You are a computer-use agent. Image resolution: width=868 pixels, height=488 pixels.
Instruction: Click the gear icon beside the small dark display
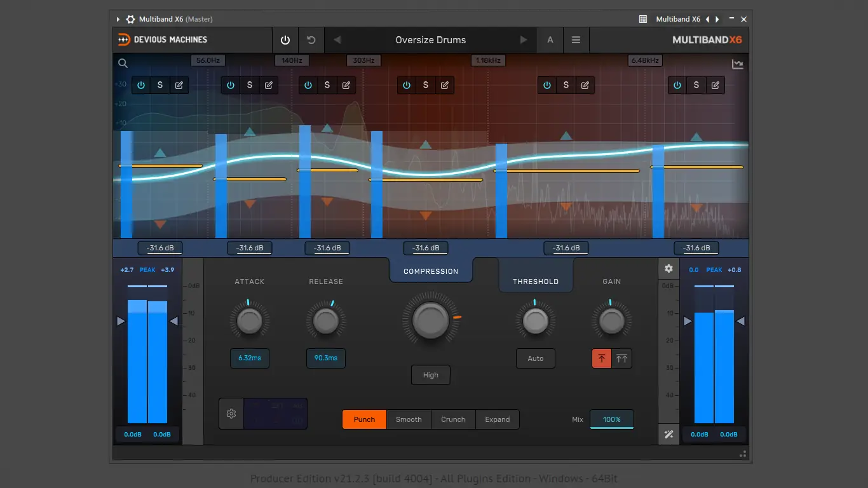(x=231, y=414)
